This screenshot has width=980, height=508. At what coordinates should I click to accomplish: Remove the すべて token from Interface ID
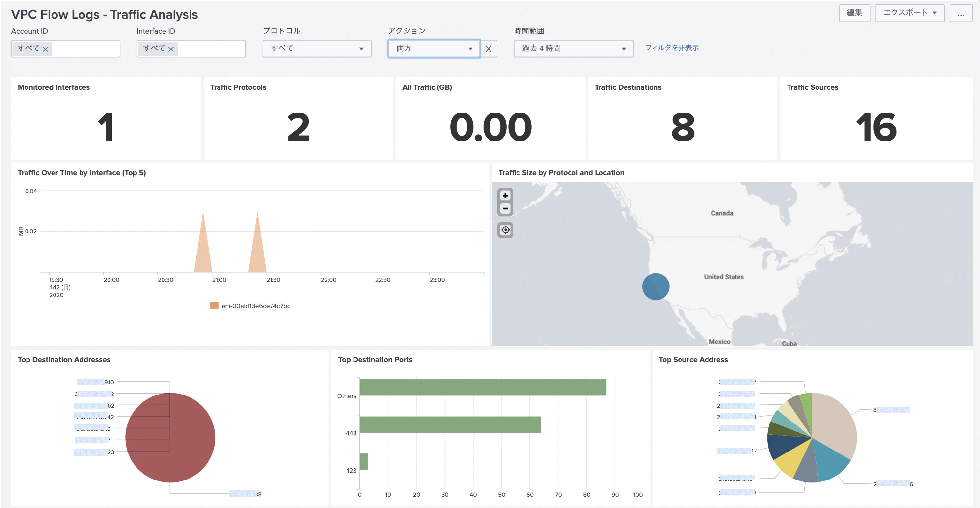click(x=171, y=49)
